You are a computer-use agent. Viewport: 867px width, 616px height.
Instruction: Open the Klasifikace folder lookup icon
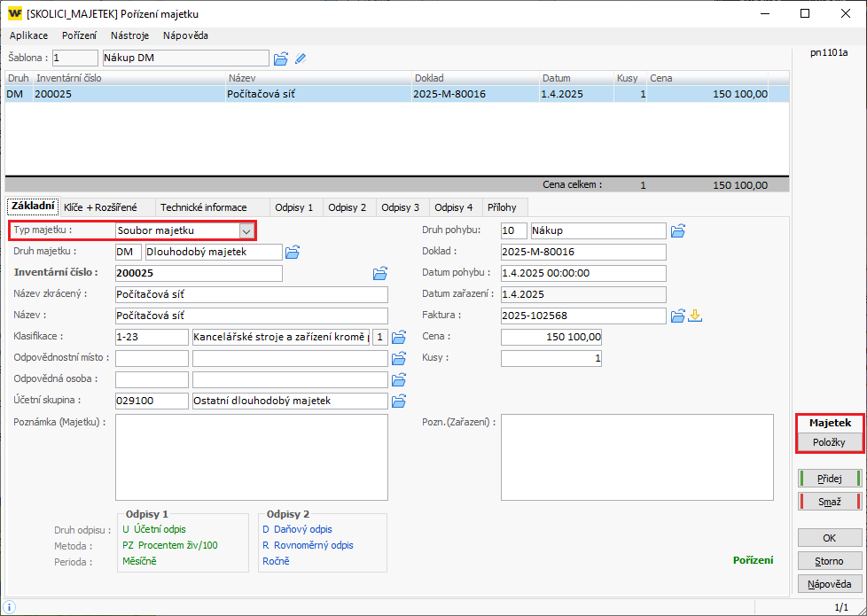pos(399,337)
